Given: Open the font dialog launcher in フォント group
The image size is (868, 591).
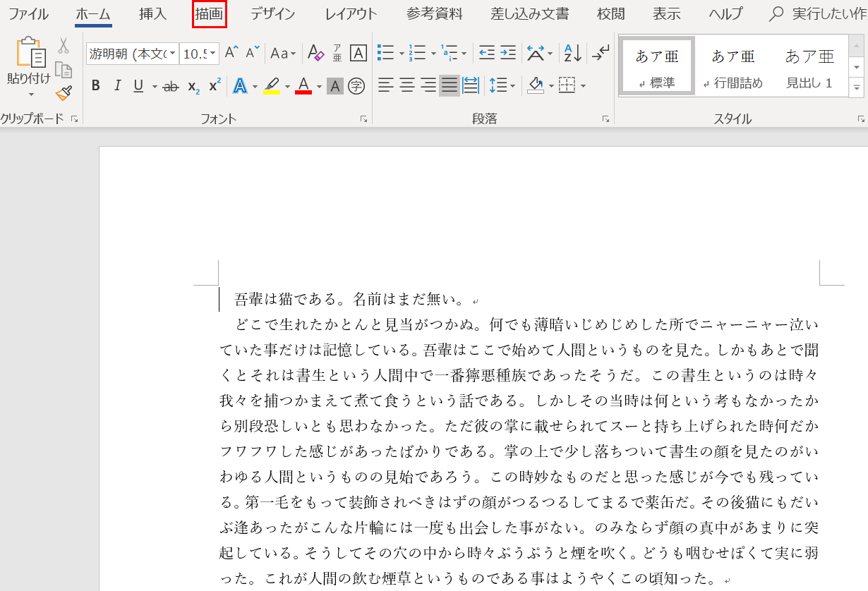Looking at the screenshot, I should (364, 119).
